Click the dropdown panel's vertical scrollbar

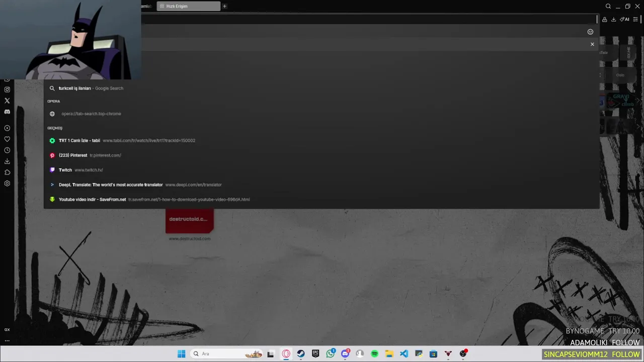pos(597,19)
